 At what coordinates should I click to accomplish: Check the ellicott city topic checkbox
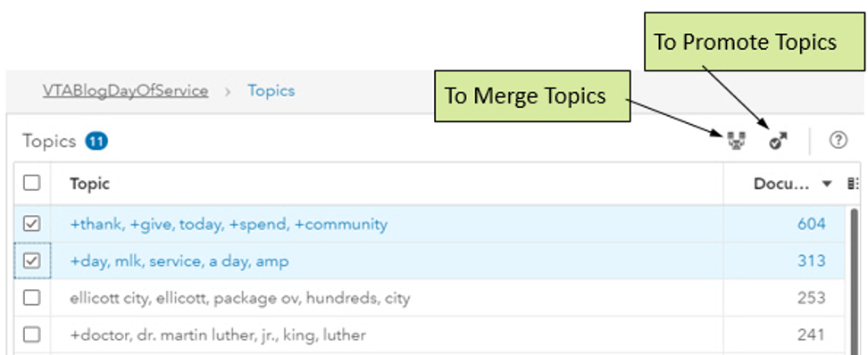32,298
